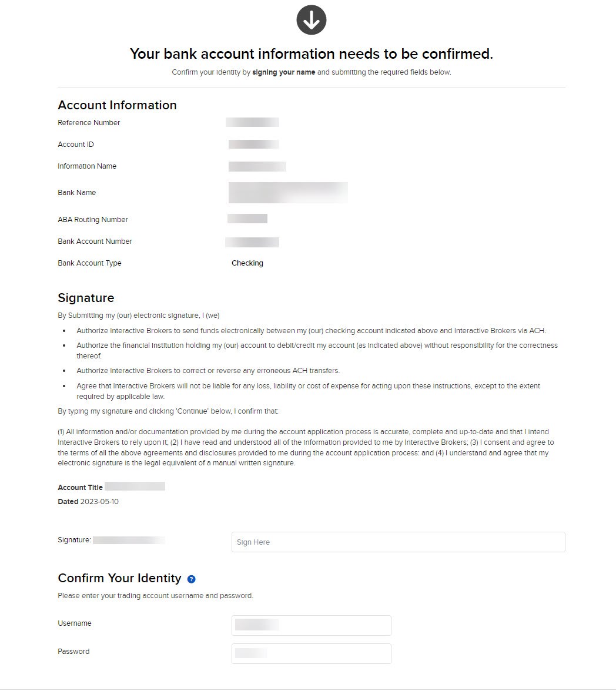
Task: Click the main bank confirmation headline
Action: pos(311,54)
